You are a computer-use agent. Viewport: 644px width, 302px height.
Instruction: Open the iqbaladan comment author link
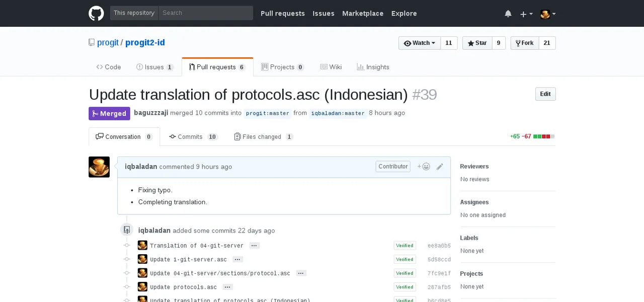click(x=141, y=167)
